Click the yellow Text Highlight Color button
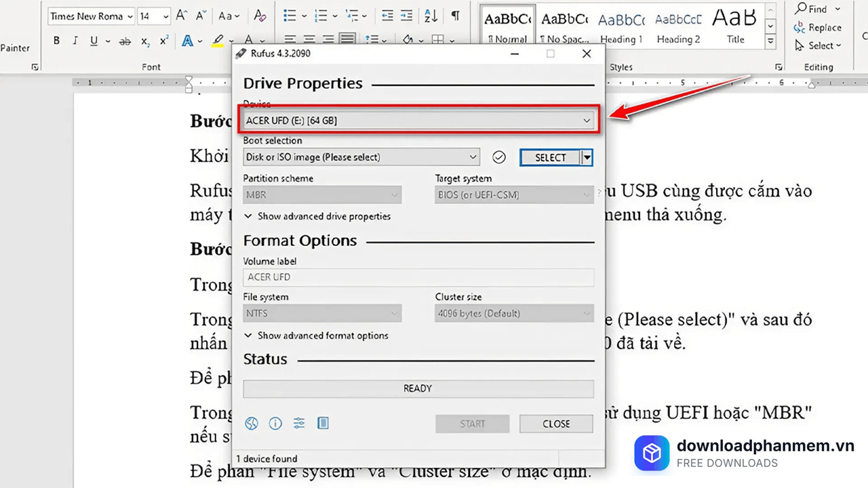 [217, 41]
